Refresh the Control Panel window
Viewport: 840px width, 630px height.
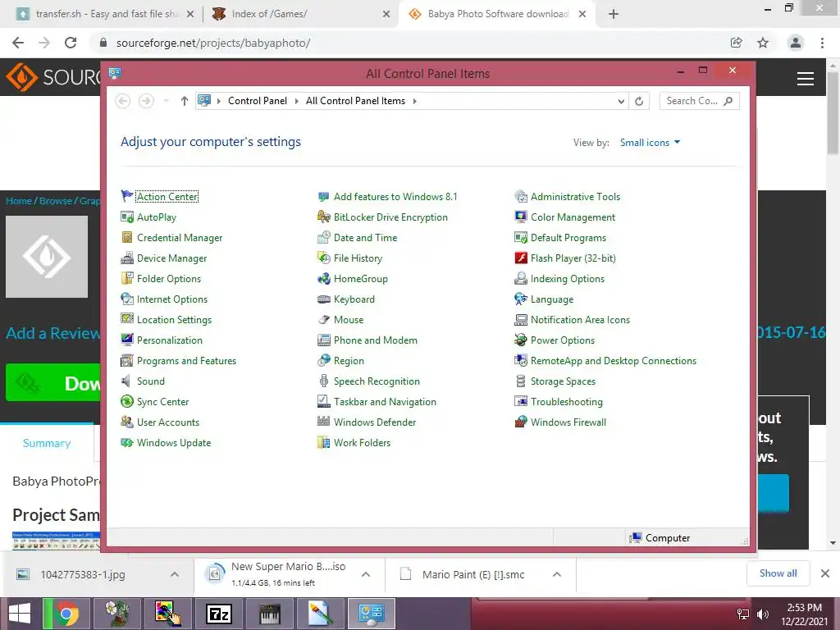pyautogui.click(x=639, y=101)
